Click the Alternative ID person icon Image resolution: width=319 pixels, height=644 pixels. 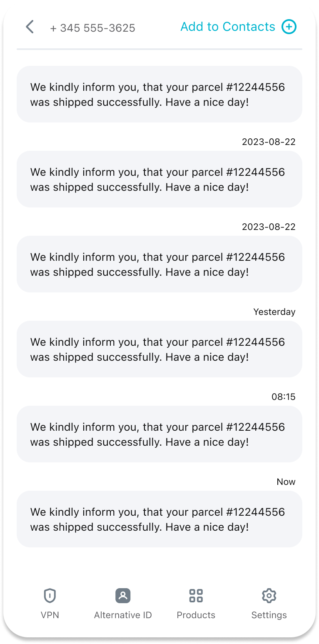coord(123,596)
